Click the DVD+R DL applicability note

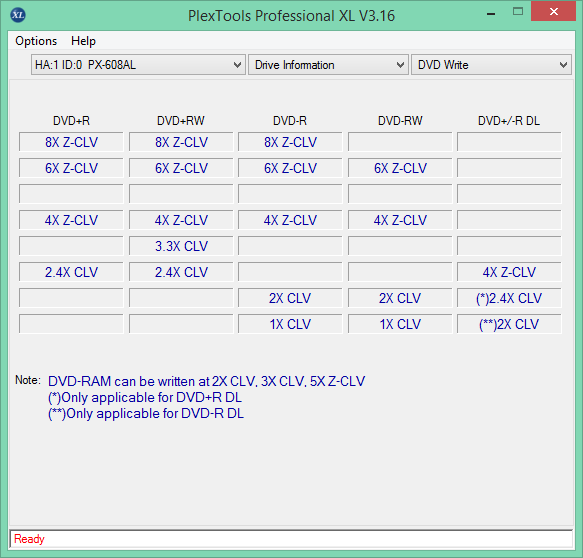[145, 397]
